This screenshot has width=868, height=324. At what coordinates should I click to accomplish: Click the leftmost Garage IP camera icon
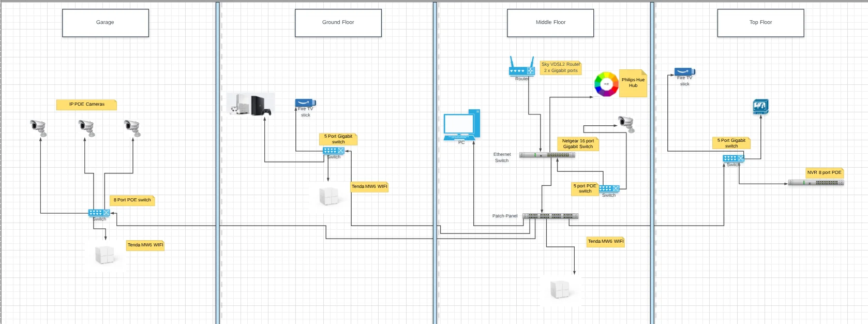click(38, 128)
